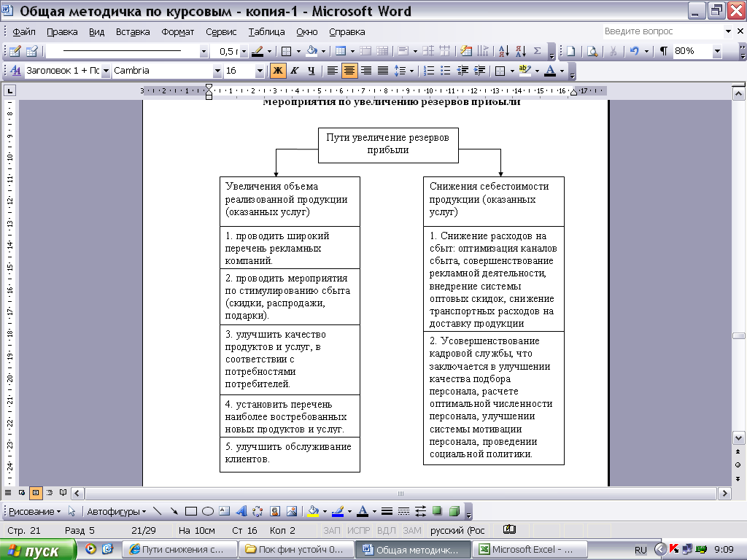Select Objects pointer tool
This screenshot has height=560, width=747.
pos(72,511)
